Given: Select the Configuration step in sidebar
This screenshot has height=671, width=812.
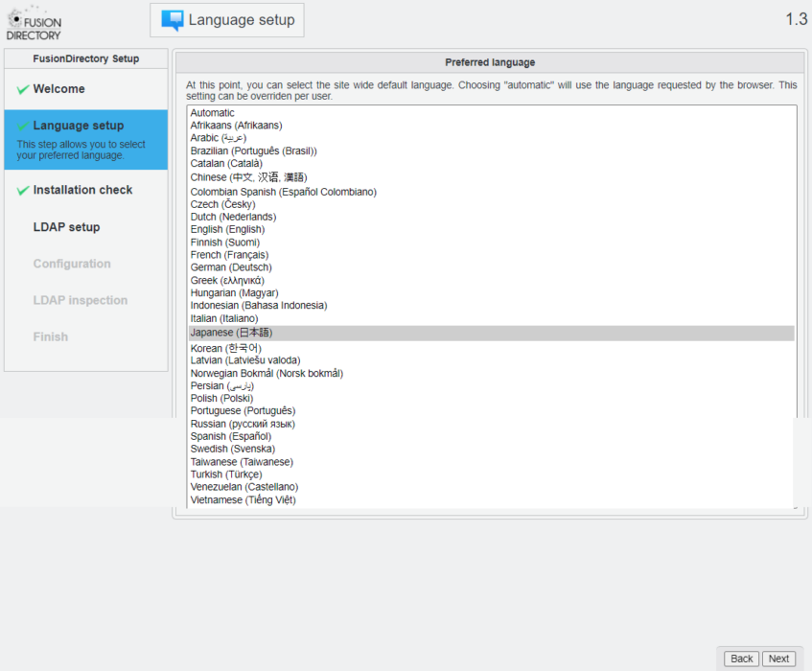Looking at the screenshot, I should [72, 264].
